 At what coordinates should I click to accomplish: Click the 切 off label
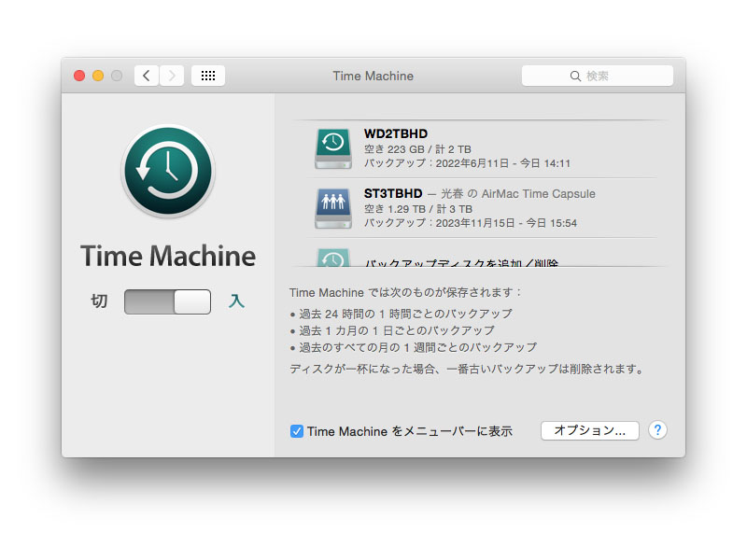[x=99, y=301]
